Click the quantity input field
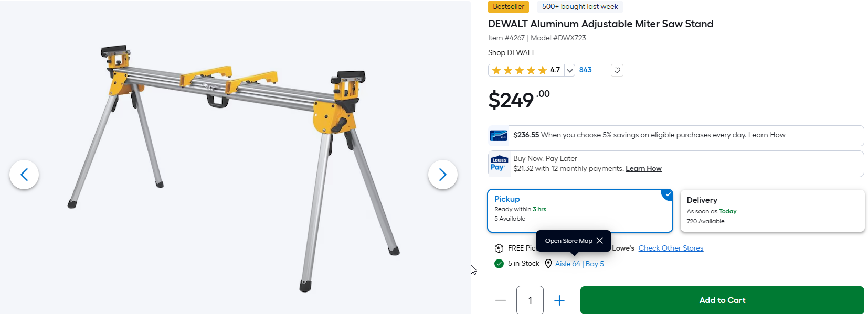 tap(530, 300)
